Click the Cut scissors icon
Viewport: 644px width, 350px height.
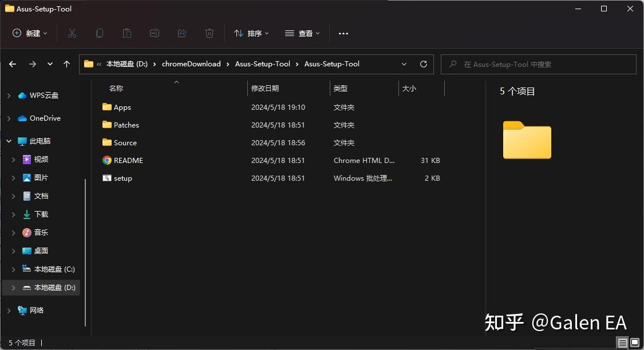click(72, 33)
